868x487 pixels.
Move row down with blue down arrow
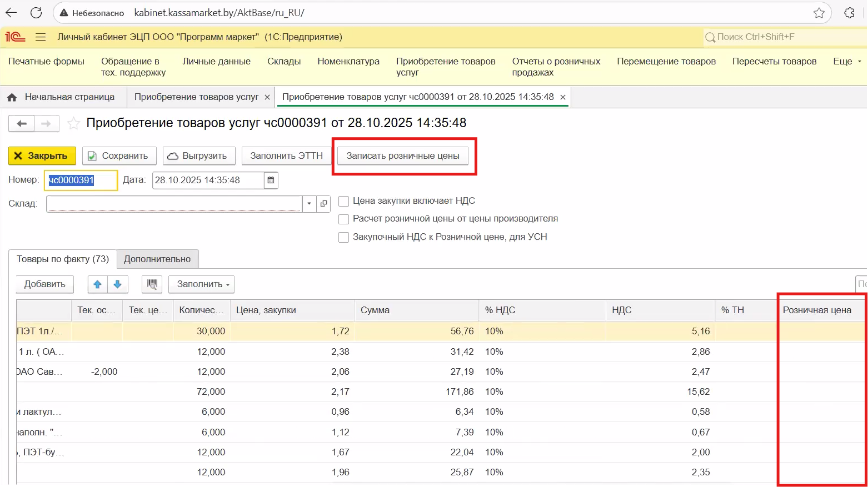click(x=118, y=284)
